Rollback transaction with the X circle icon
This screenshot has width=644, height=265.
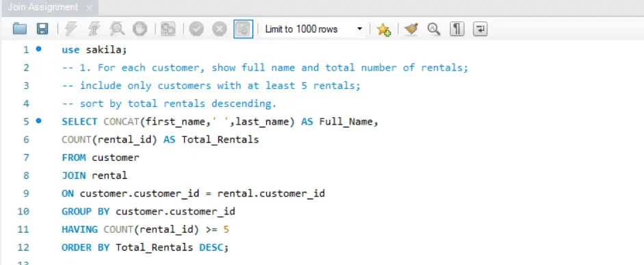[x=219, y=29]
